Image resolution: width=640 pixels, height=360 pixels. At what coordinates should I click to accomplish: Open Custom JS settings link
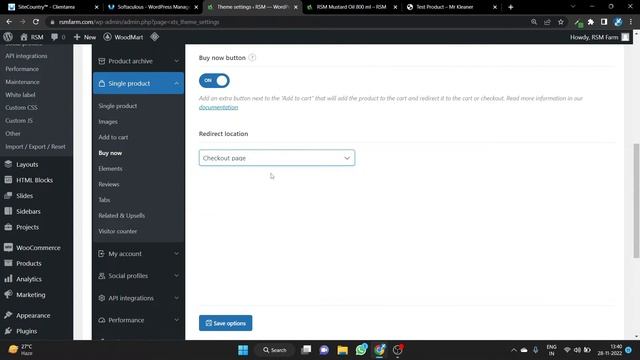pyautogui.click(x=19, y=120)
